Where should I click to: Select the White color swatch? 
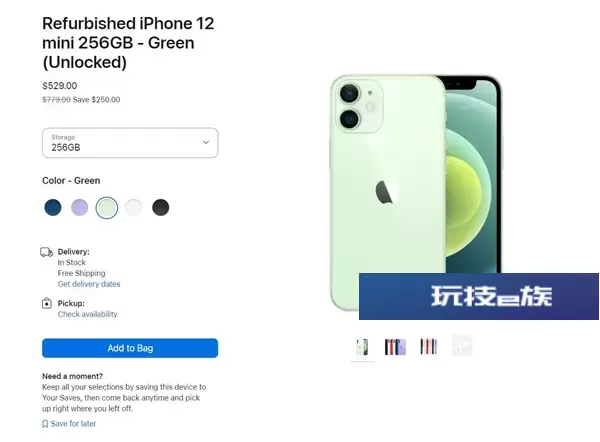pyautogui.click(x=134, y=207)
